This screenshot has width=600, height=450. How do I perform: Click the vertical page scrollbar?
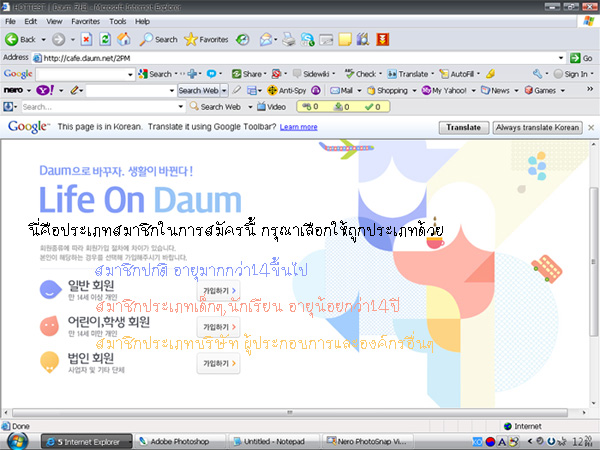pos(593,261)
